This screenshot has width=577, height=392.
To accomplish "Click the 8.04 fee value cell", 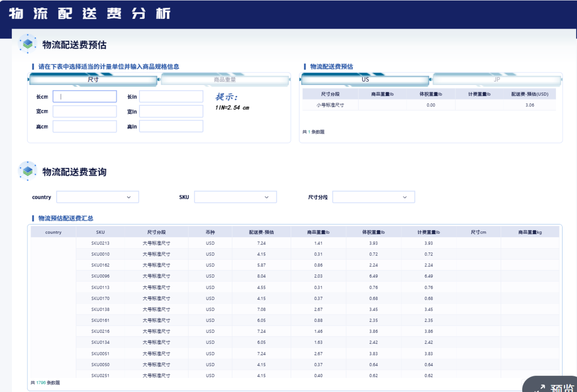I will 262,276.
